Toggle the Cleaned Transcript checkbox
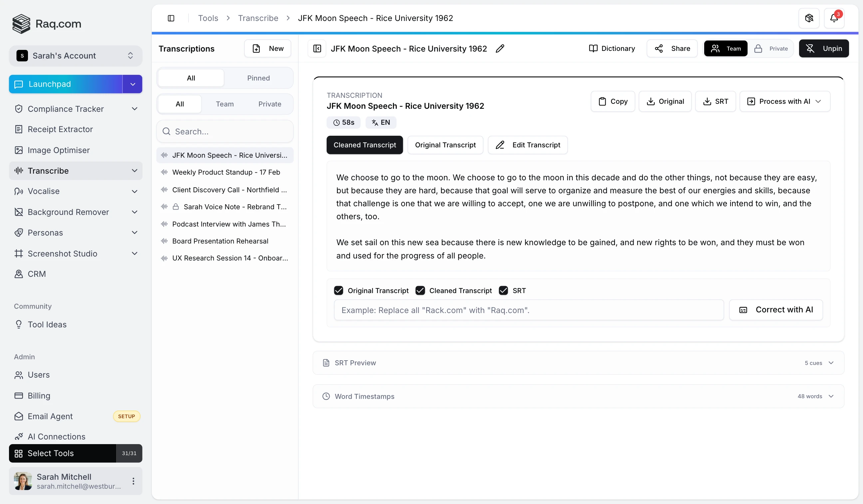 coord(420,290)
